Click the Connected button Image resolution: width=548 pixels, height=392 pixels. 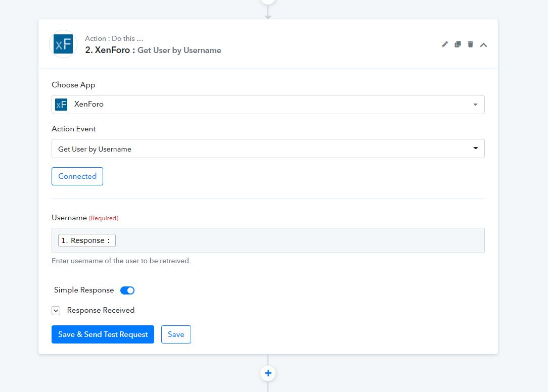(x=77, y=176)
